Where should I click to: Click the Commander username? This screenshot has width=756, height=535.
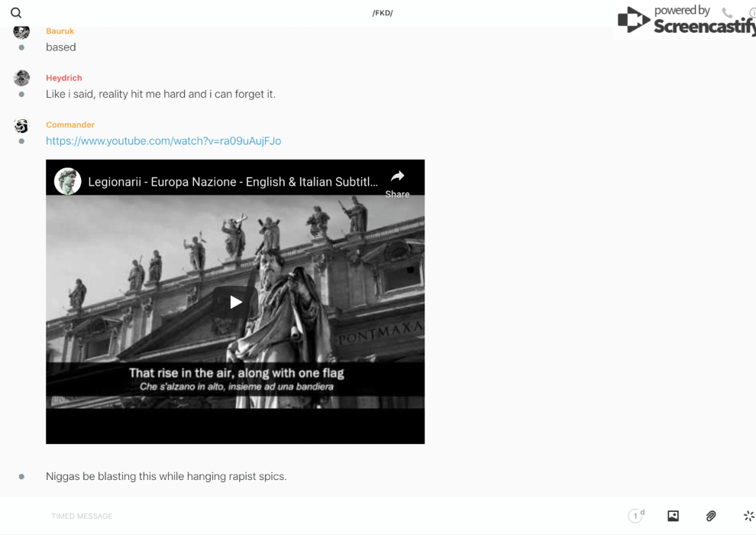70,125
